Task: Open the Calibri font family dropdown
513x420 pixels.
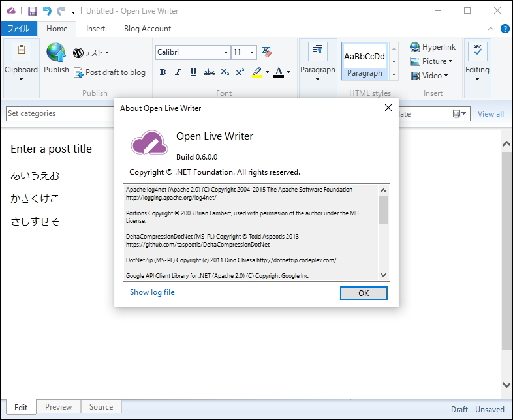Action: 226,52
